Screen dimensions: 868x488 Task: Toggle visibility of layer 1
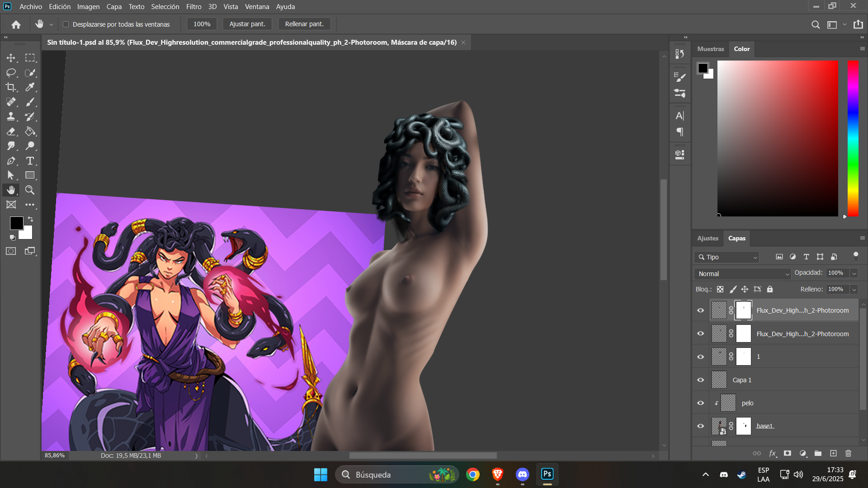coord(701,357)
